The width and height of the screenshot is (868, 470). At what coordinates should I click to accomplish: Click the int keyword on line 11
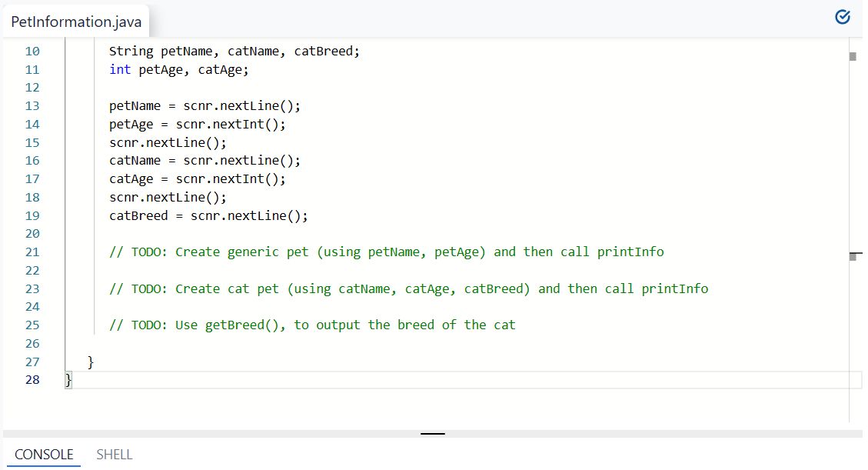119,69
